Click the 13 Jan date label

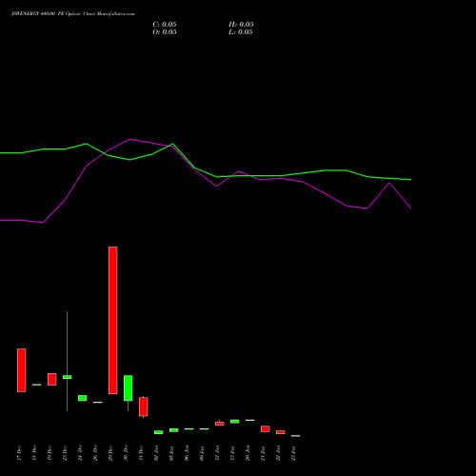[232, 453]
